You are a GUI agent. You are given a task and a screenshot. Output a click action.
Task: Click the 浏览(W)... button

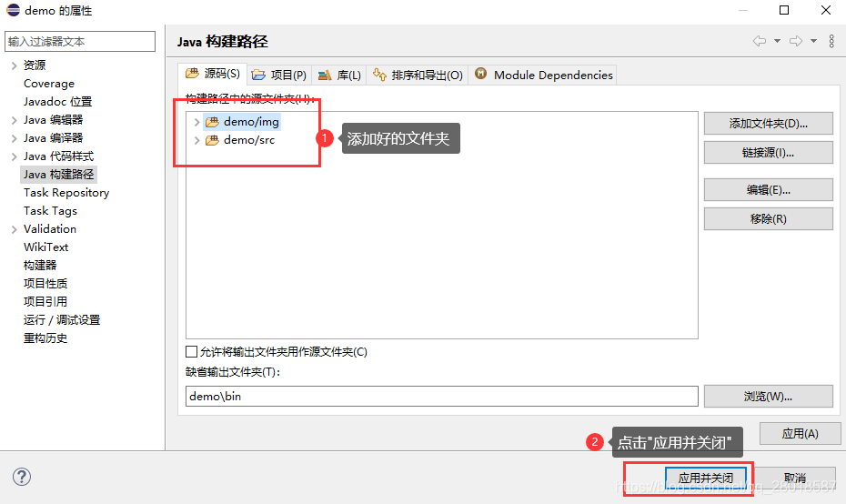[x=769, y=397]
